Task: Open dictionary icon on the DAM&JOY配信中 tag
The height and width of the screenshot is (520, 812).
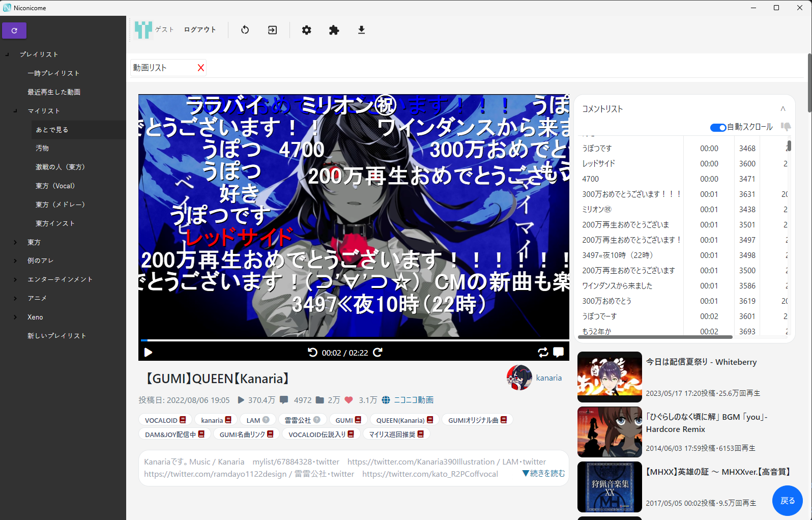Action: 201,434
